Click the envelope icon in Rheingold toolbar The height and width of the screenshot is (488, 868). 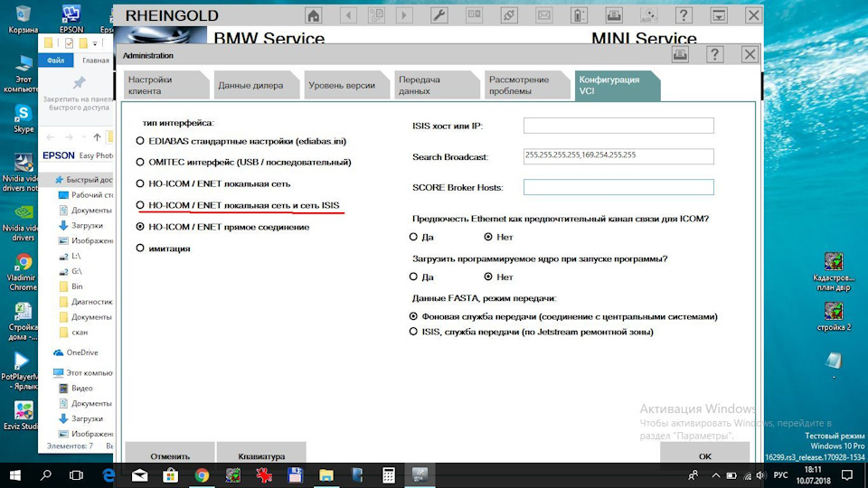point(544,15)
